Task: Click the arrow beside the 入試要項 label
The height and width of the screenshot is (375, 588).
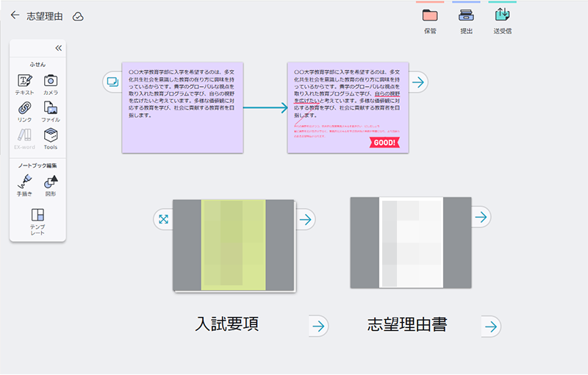Action: click(x=318, y=326)
